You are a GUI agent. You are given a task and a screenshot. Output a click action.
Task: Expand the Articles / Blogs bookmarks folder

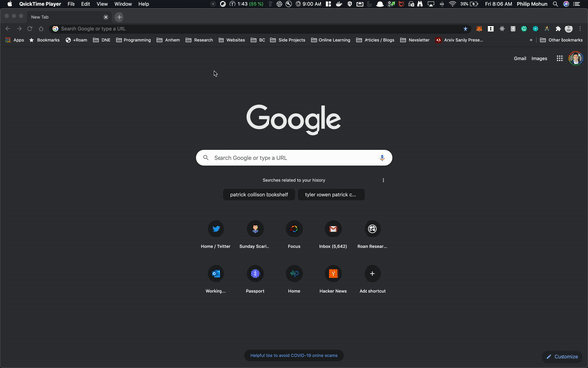click(375, 40)
